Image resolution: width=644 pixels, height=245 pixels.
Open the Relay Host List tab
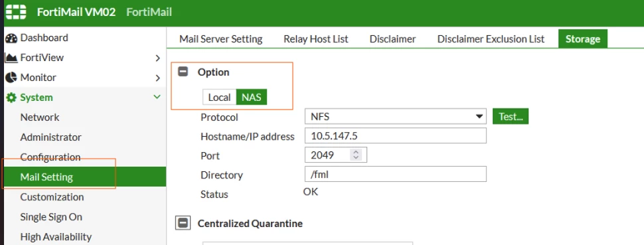[316, 39]
